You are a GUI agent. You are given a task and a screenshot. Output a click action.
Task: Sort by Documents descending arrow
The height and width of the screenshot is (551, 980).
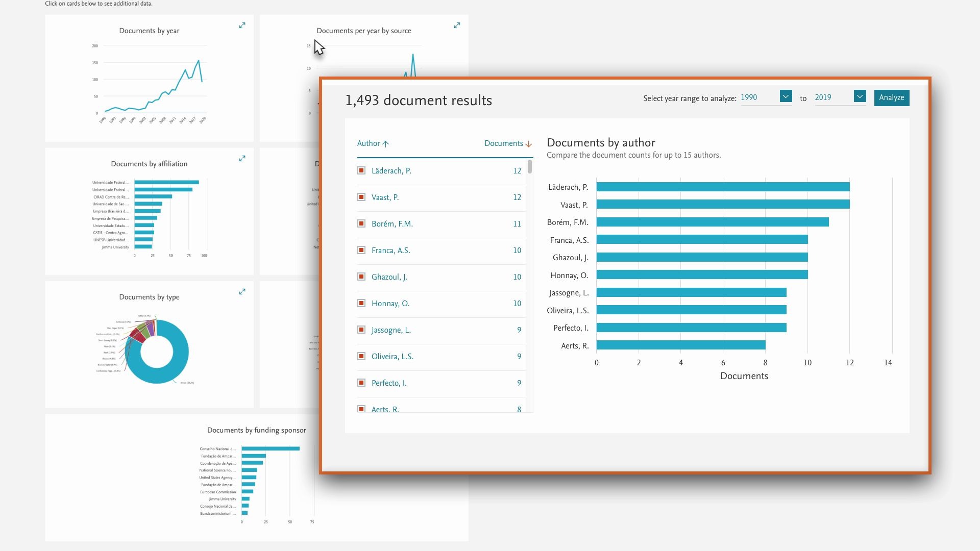(x=528, y=144)
